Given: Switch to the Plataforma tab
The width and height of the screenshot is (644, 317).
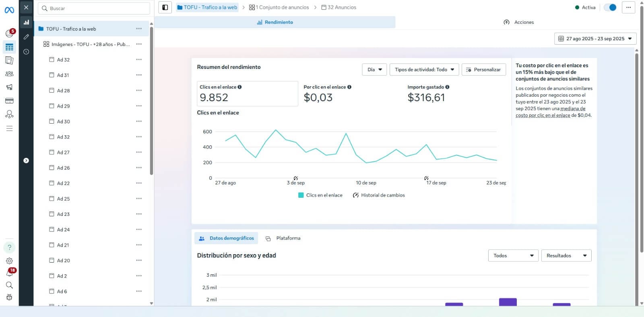Looking at the screenshot, I should (x=283, y=238).
